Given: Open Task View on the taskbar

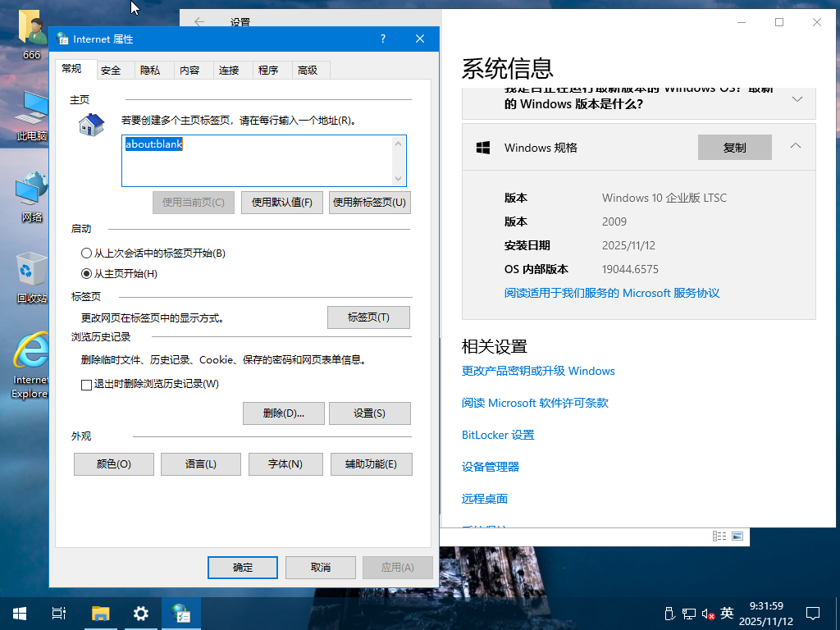Looking at the screenshot, I should coord(59,613).
